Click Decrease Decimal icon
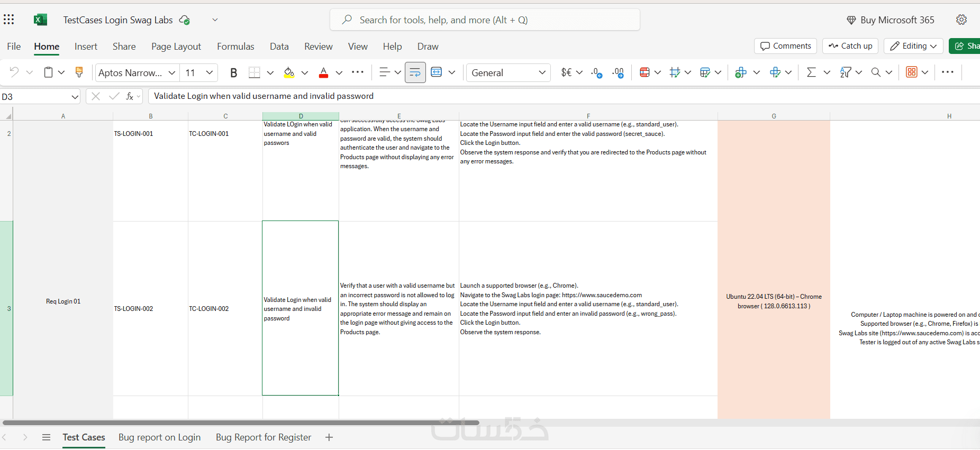This screenshot has height=450, width=980. (597, 72)
